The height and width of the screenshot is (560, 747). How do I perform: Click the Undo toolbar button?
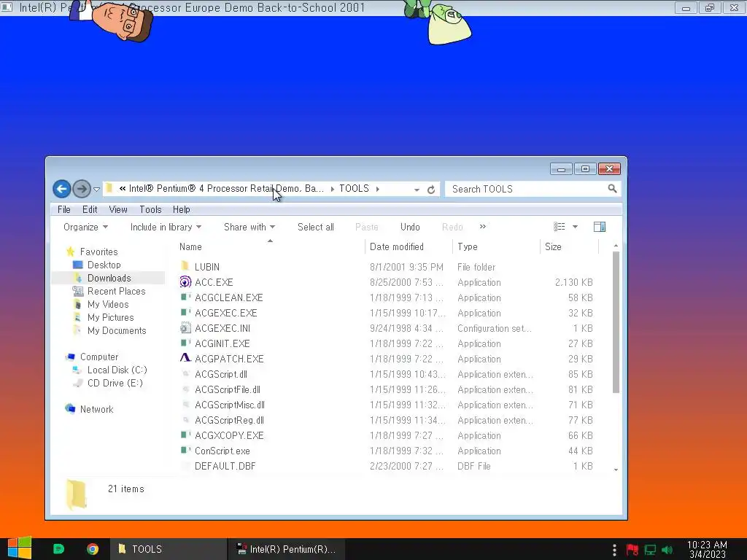410,227
